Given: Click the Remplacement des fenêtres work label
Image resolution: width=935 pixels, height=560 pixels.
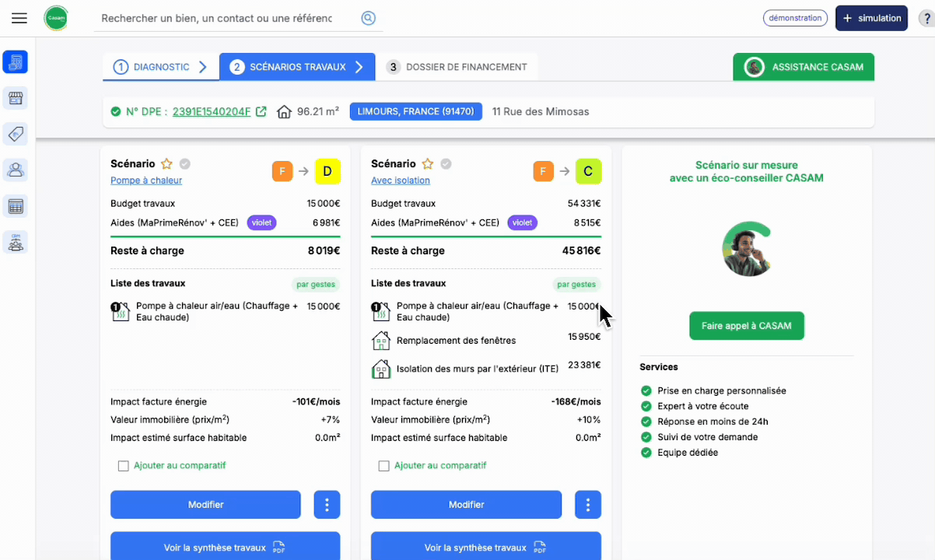Looking at the screenshot, I should point(456,341).
